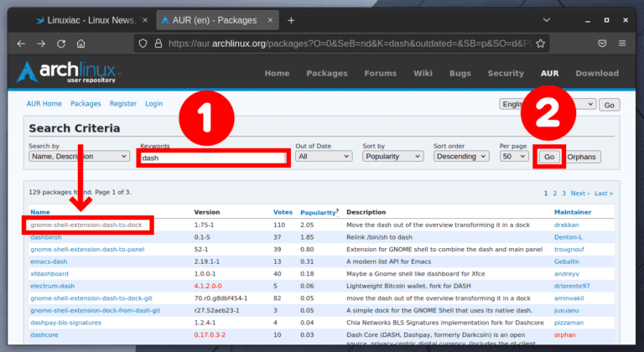Click the Keywords search field
Image resolution: width=644 pixels, height=352 pixels.
(x=213, y=158)
